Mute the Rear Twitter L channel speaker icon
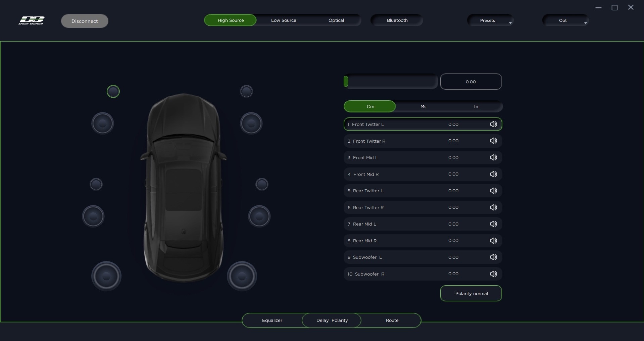Screen dimensions: 644x341 [493, 191]
